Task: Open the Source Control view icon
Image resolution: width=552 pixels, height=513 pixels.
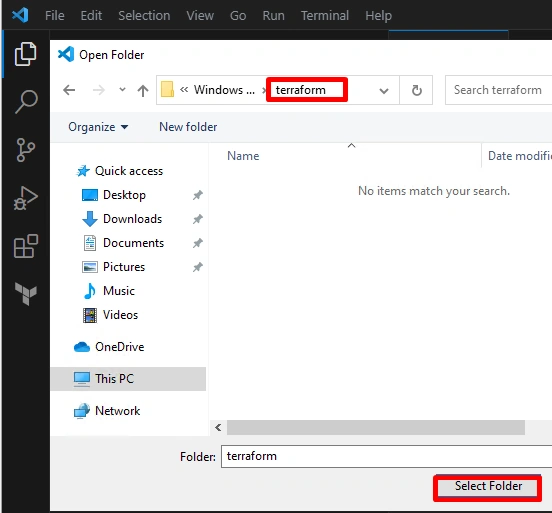Action: pos(25,150)
